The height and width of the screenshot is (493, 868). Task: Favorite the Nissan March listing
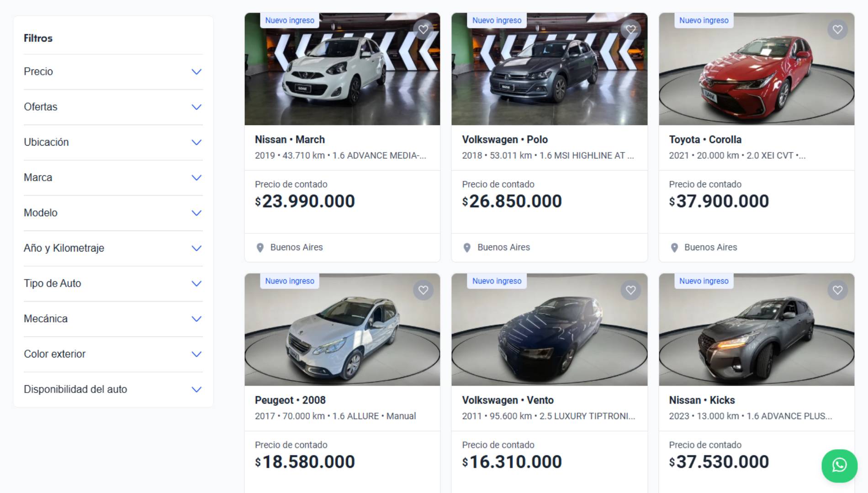(x=424, y=30)
